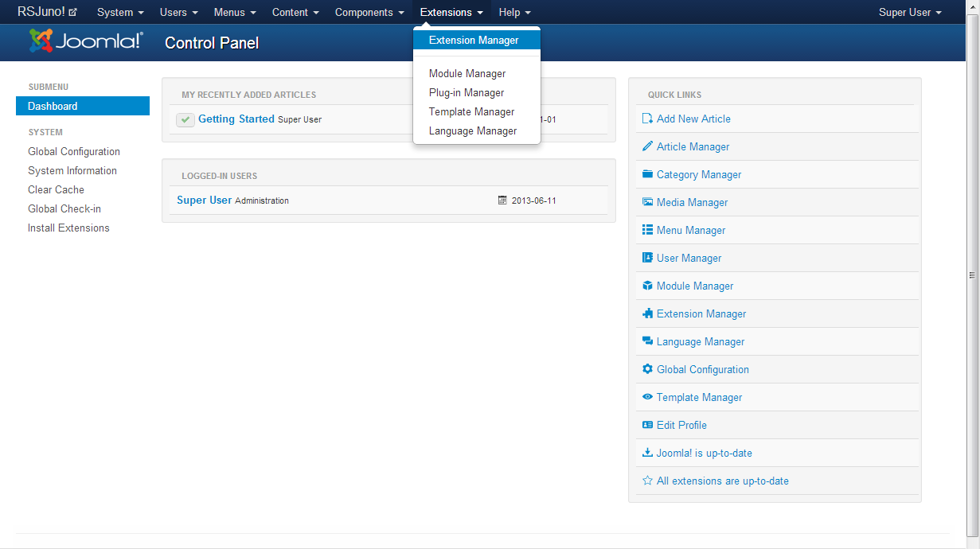Click the Super User link under Logged-in Users
This screenshot has width=980, height=549.
point(204,200)
